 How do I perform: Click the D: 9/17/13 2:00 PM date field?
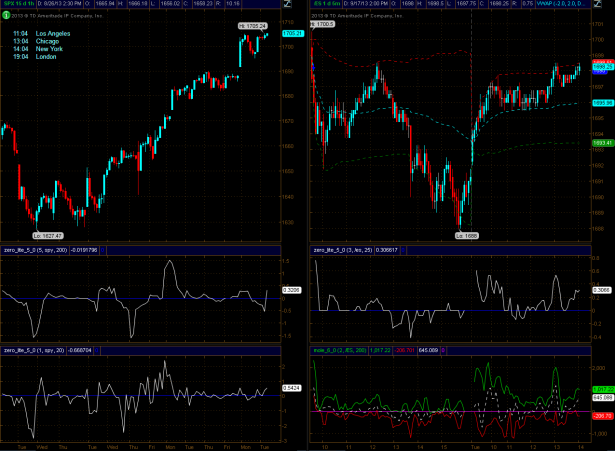click(x=366, y=4)
